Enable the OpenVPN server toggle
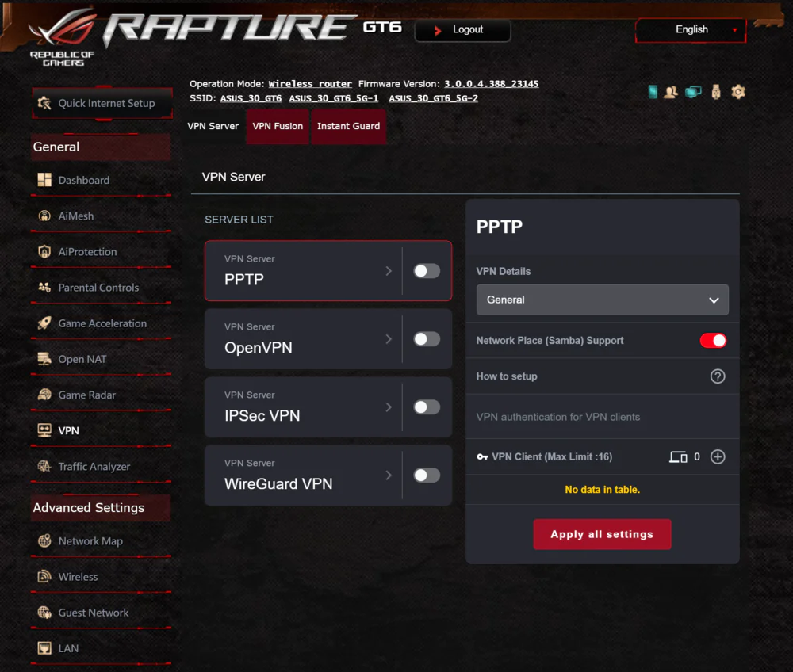The image size is (793, 672). point(427,339)
